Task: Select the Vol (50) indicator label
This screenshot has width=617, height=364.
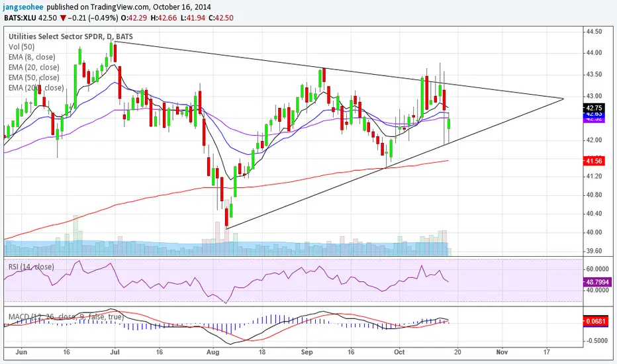Action: point(22,47)
